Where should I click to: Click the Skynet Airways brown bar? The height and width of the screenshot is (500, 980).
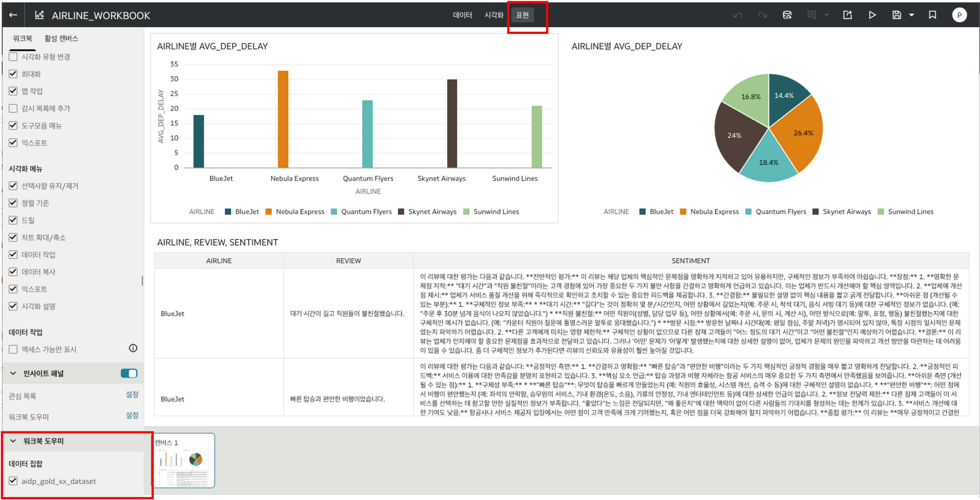click(452, 124)
